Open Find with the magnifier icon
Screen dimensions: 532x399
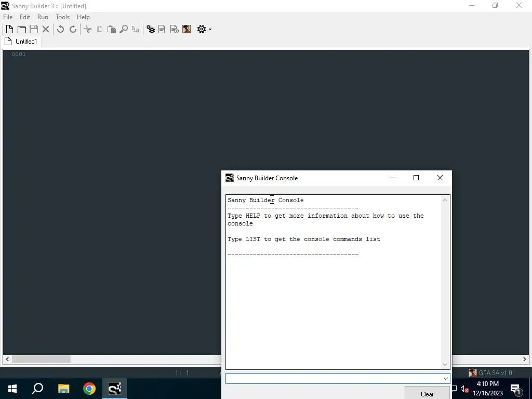124,29
